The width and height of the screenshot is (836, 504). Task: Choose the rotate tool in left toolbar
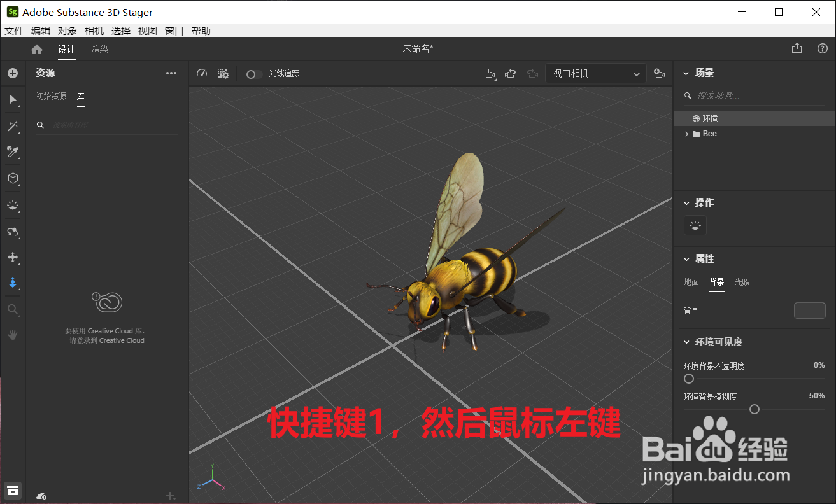pyautogui.click(x=13, y=232)
